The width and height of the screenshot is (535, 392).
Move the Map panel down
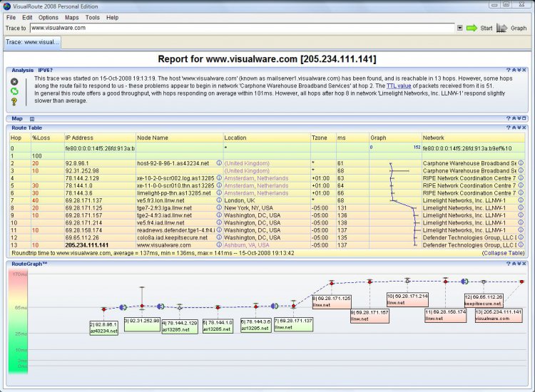[x=519, y=118]
